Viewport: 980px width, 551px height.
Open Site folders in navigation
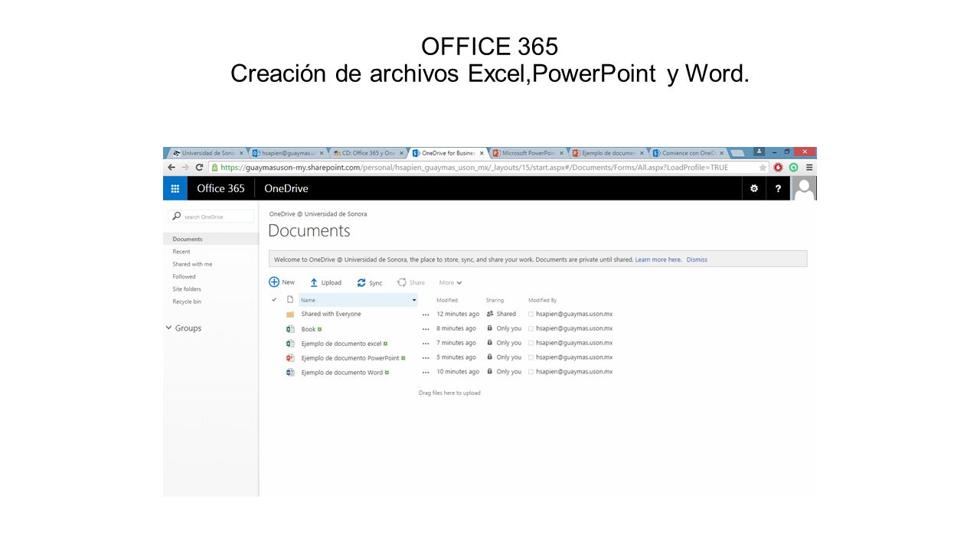pos(187,289)
